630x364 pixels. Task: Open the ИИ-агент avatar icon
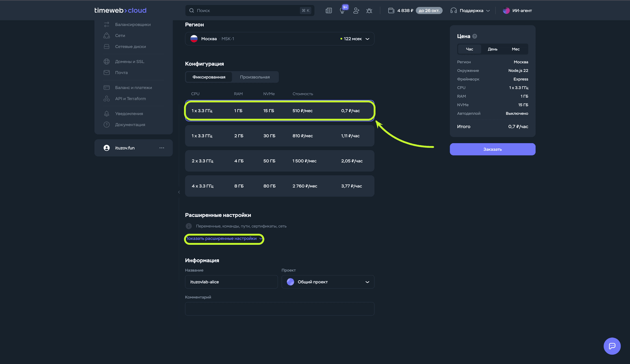pyautogui.click(x=506, y=11)
